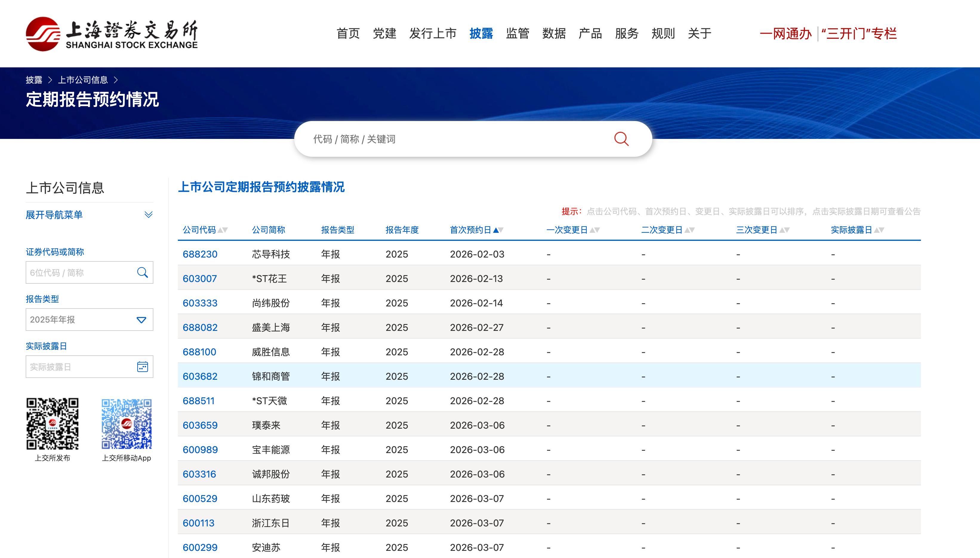
Task: Sort by second change date arrows
Action: coord(690,230)
